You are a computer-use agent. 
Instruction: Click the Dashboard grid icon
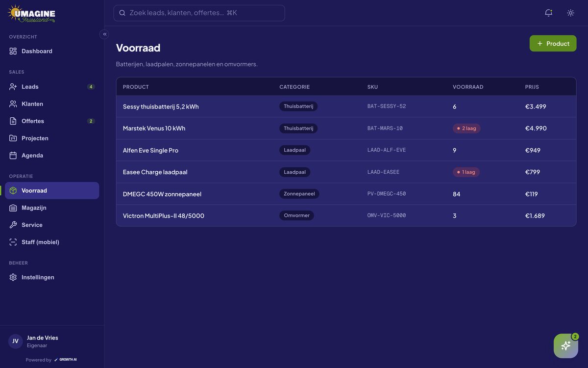(x=13, y=51)
